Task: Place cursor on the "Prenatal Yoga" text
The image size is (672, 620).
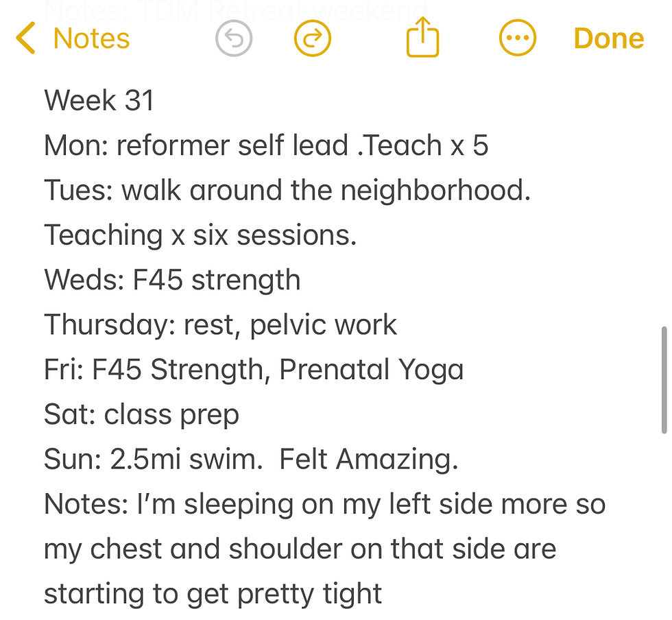Action: (371, 370)
